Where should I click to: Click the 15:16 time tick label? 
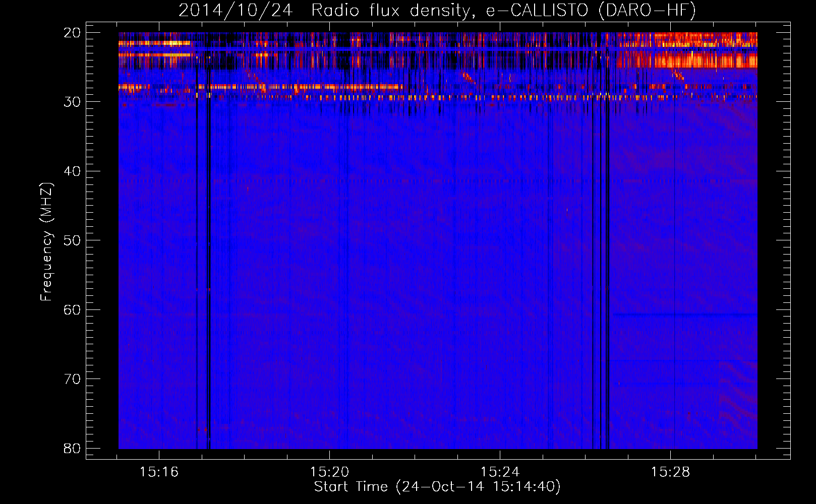pos(159,472)
